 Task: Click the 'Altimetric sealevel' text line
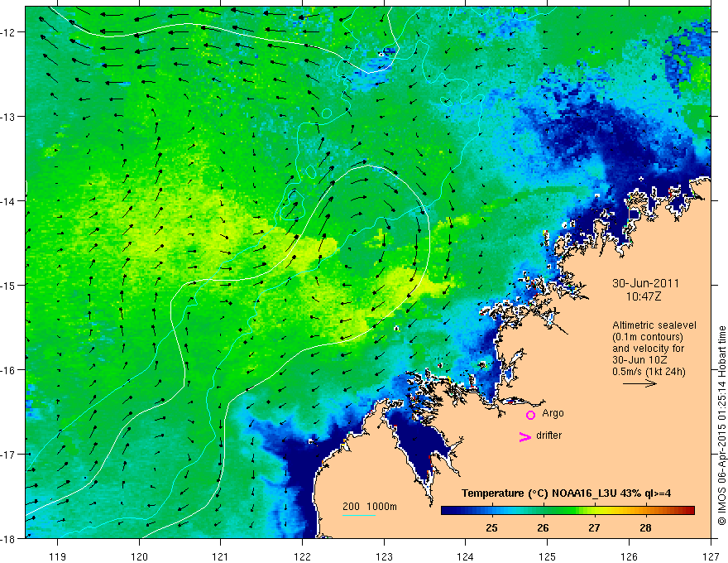point(654,325)
